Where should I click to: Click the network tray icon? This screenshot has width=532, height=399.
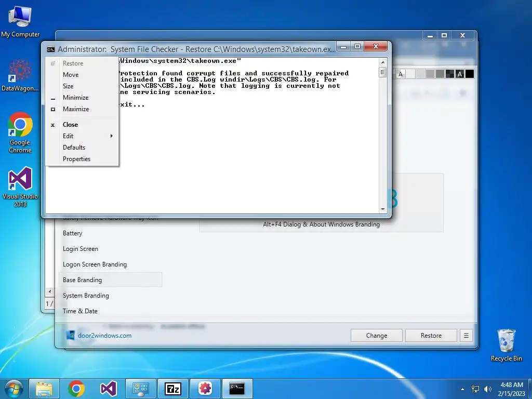pyautogui.click(x=475, y=389)
